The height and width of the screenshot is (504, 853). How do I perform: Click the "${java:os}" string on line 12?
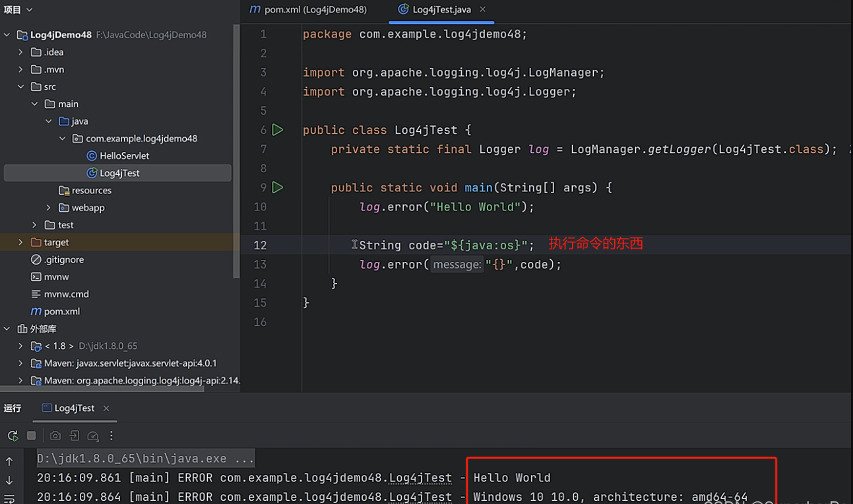tap(486, 245)
